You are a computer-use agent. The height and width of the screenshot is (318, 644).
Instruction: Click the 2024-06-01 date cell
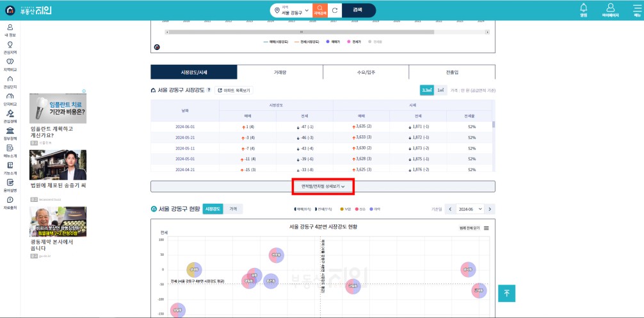point(185,127)
